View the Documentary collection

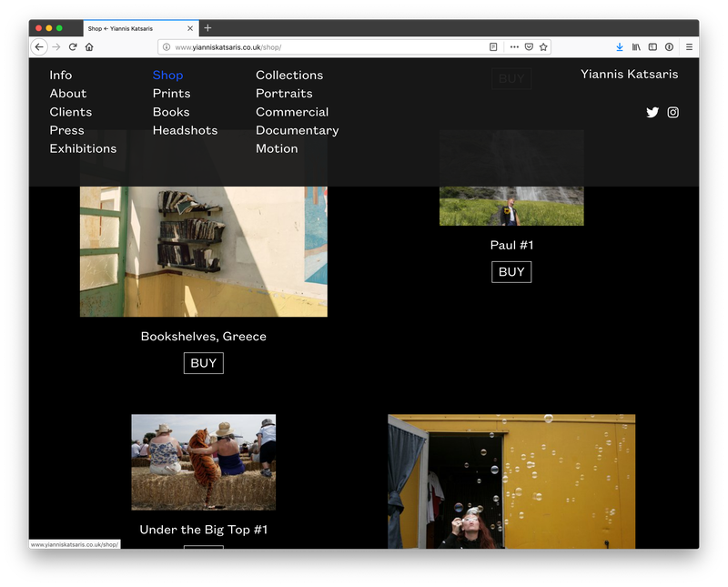[298, 130]
